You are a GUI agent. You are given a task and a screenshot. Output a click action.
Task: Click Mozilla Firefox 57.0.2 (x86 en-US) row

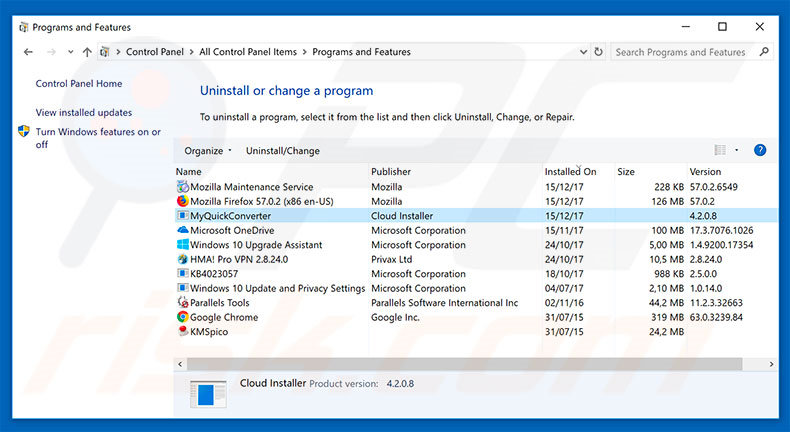[x=476, y=201]
